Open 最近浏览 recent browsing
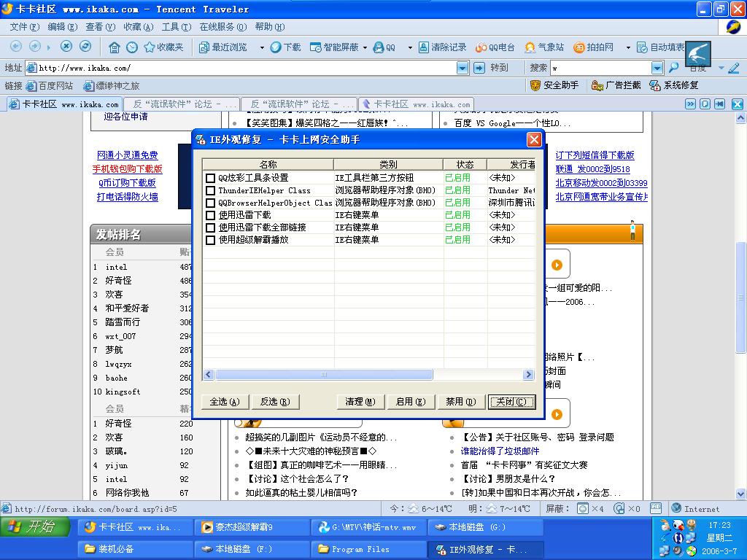Image resolution: width=747 pixels, height=560 pixels. (223, 47)
